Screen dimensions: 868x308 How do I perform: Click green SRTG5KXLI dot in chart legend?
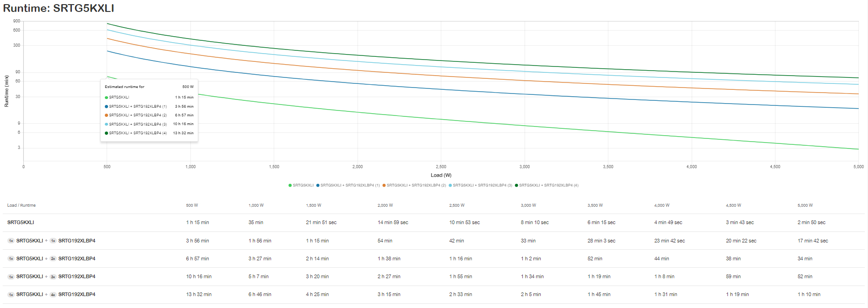pyautogui.click(x=290, y=186)
